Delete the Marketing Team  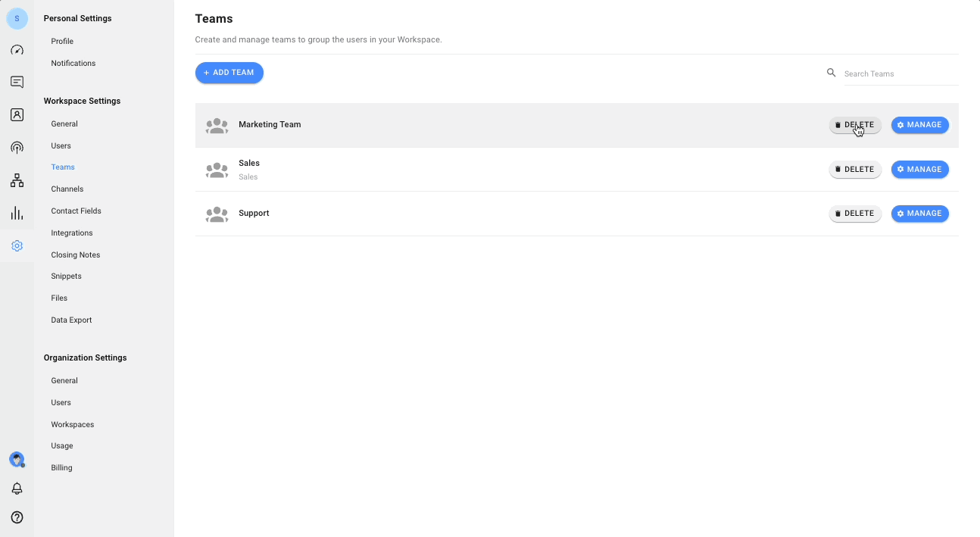pyautogui.click(x=854, y=124)
